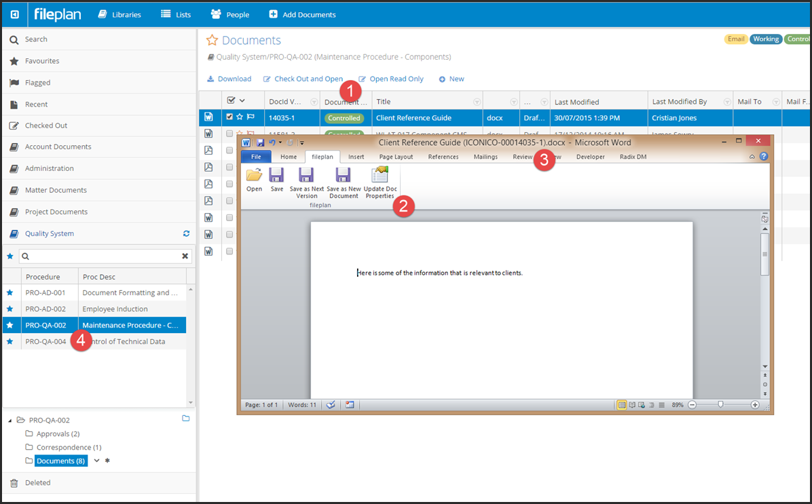Screen dimensions: 812x504
Task: Click the zoom out minus button in Word
Action: tap(692, 405)
